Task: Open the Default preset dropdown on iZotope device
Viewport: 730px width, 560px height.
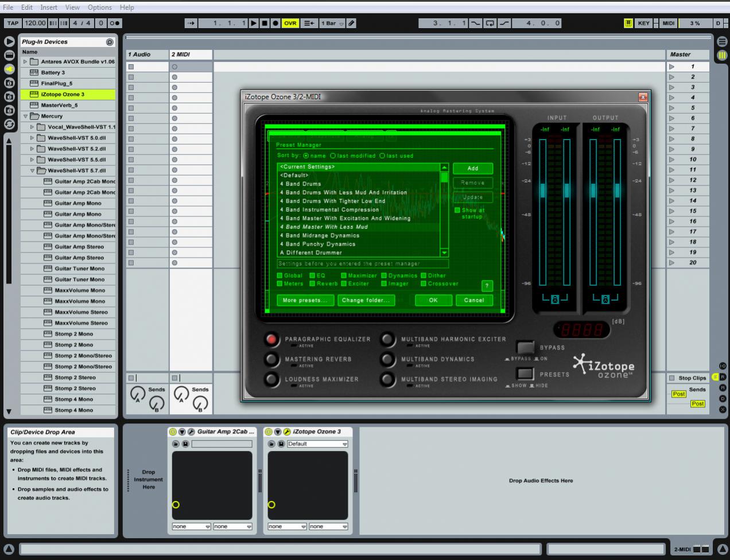Action: click(x=317, y=444)
